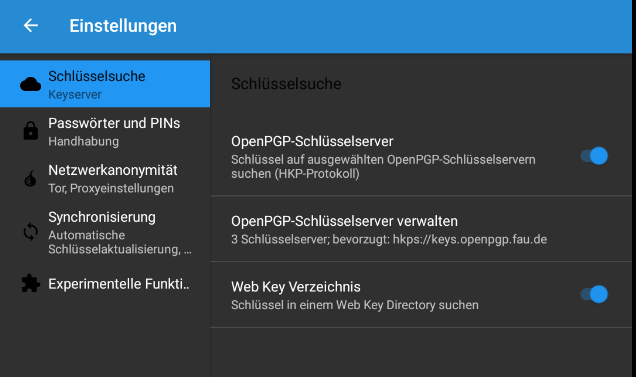
Task: Click Web Key Verzeichnis label
Action: click(296, 287)
